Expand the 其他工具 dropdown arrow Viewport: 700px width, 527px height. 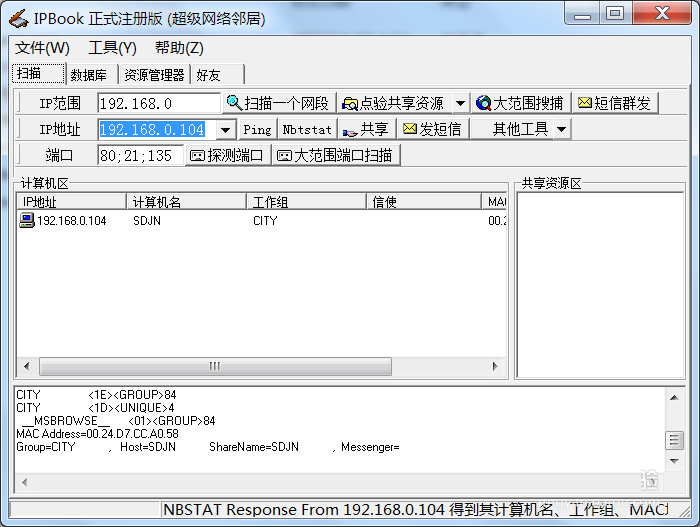coord(562,130)
